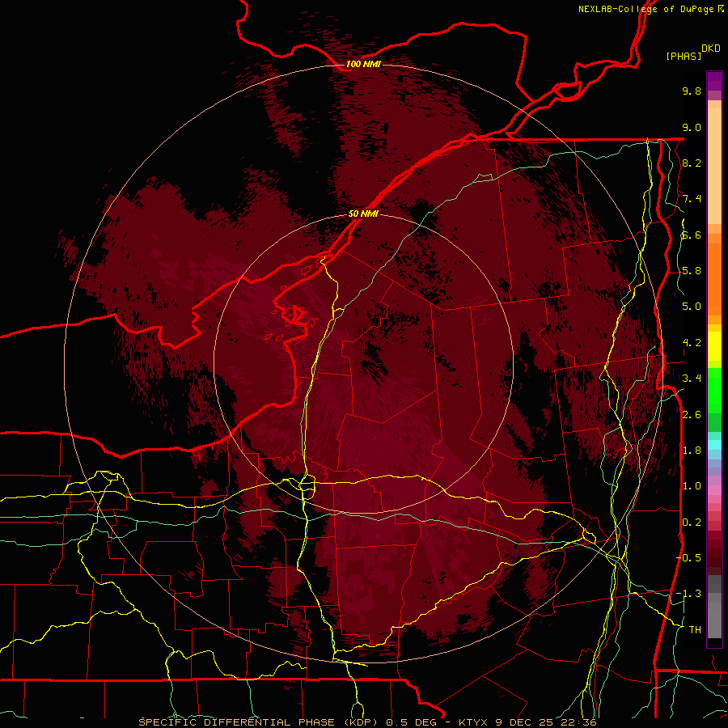Click the yellow segment of the color bar
This screenshot has width=728, height=728.
(x=714, y=346)
